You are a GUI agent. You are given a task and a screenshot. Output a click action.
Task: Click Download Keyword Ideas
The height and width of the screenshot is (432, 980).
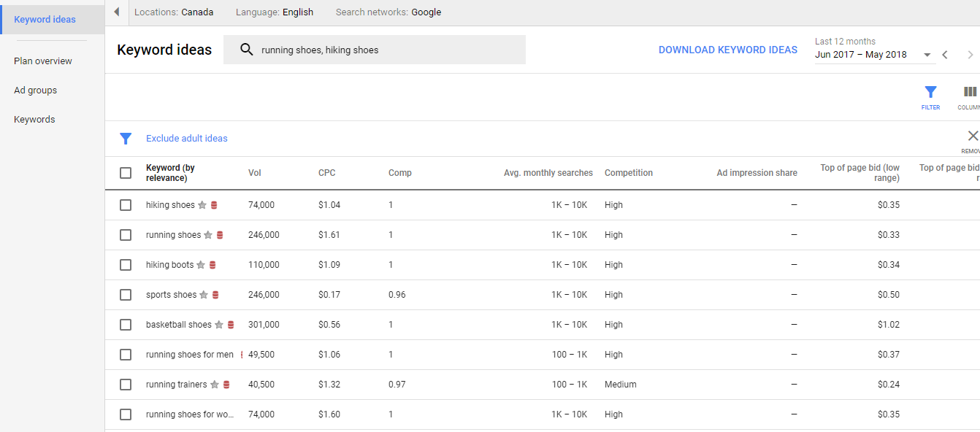coord(728,50)
